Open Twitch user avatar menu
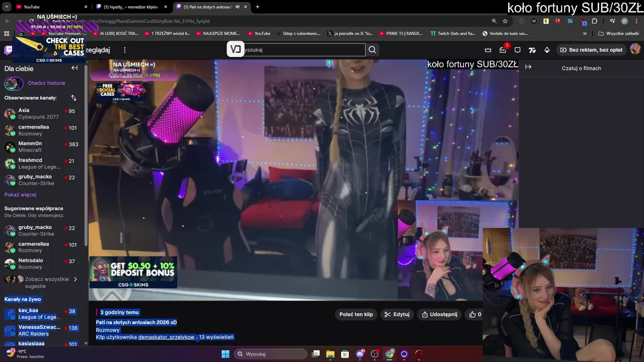Viewport: 644px width, 362px height. coord(635,49)
